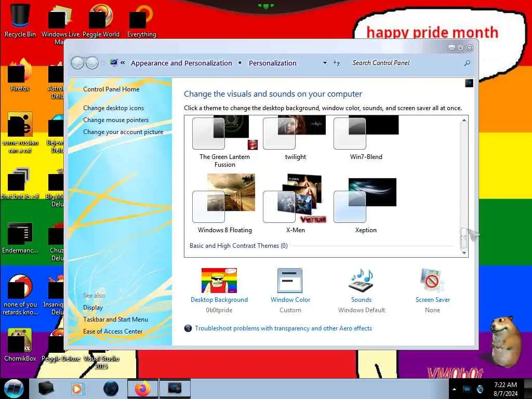Open the Window Color icon

click(290, 281)
